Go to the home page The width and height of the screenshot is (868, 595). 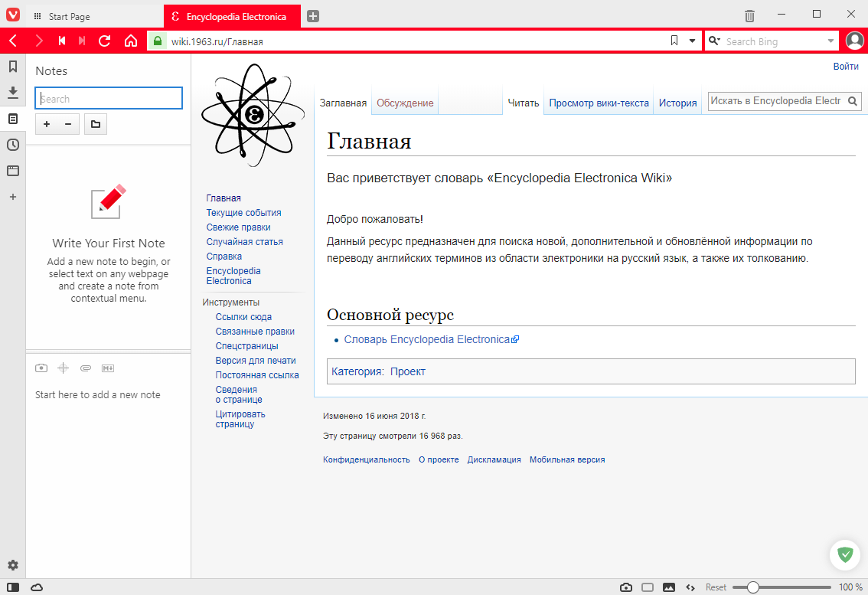[130, 41]
